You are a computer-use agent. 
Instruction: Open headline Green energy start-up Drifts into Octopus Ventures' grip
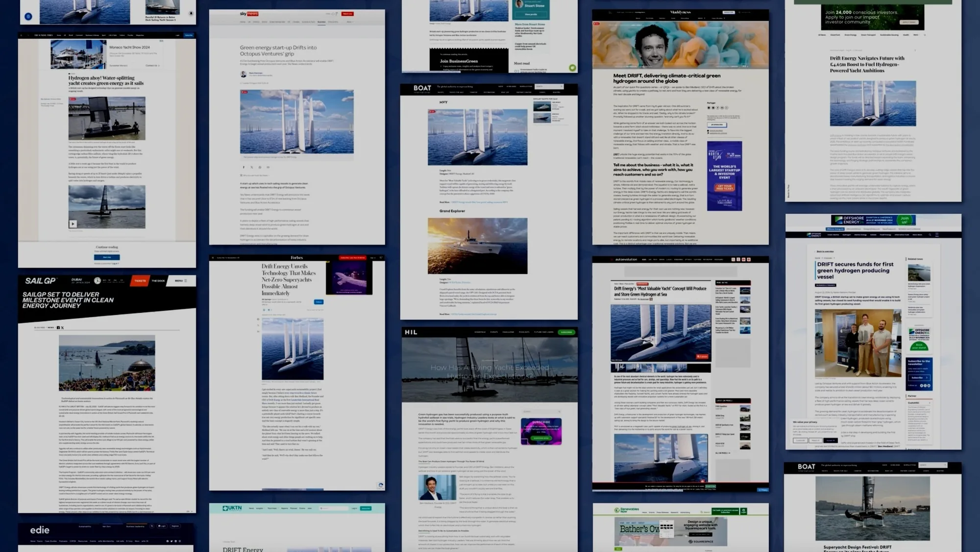[x=278, y=50]
